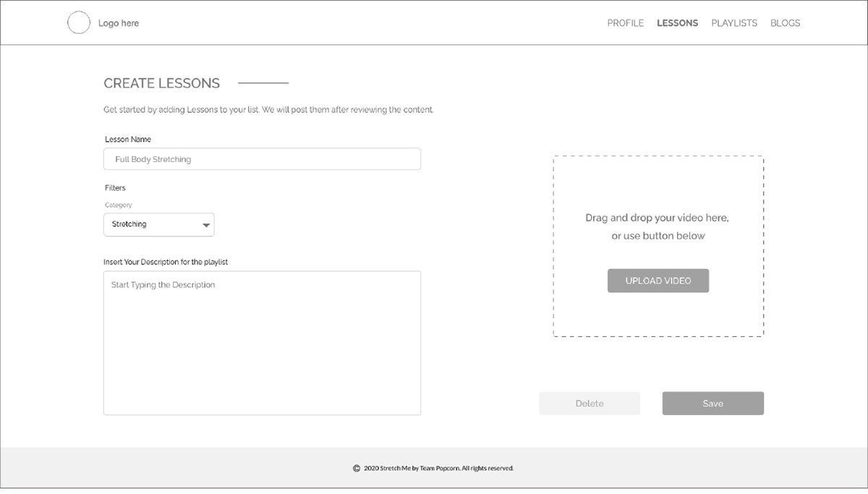This screenshot has height=494, width=868.
Task: Open the Stretching category dropdown
Action: tap(159, 224)
